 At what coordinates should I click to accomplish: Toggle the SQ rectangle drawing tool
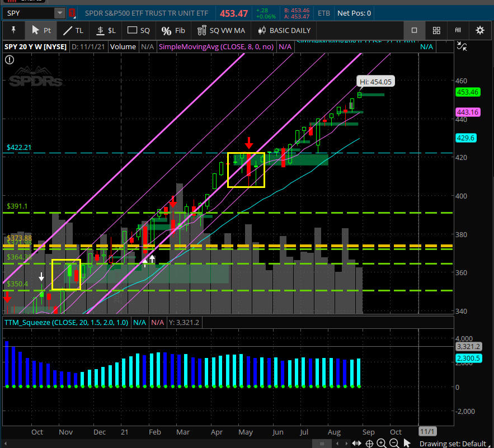click(139, 30)
